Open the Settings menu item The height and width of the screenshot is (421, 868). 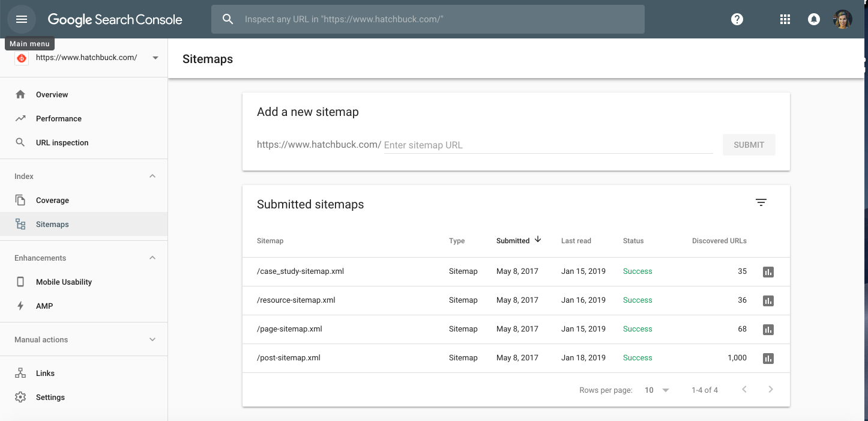(x=84, y=397)
